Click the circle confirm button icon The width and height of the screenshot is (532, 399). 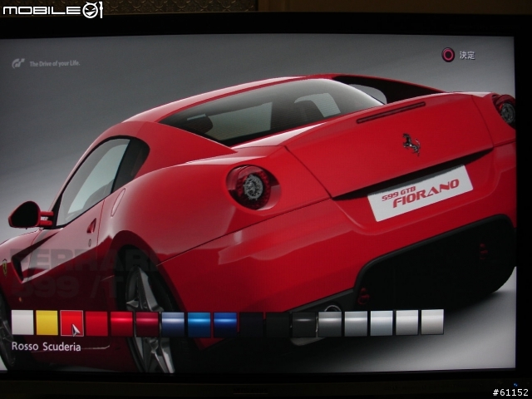(448, 55)
